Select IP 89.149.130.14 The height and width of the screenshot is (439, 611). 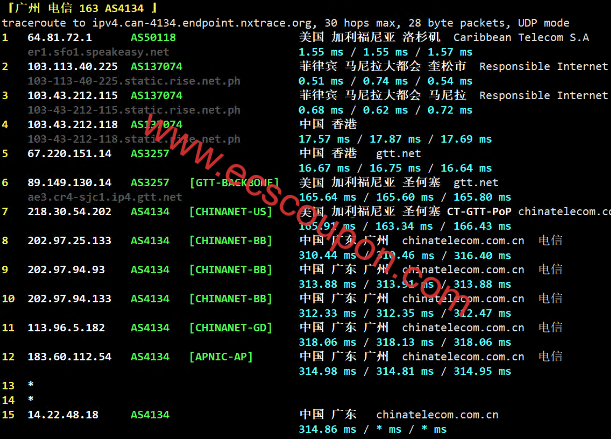pos(69,183)
